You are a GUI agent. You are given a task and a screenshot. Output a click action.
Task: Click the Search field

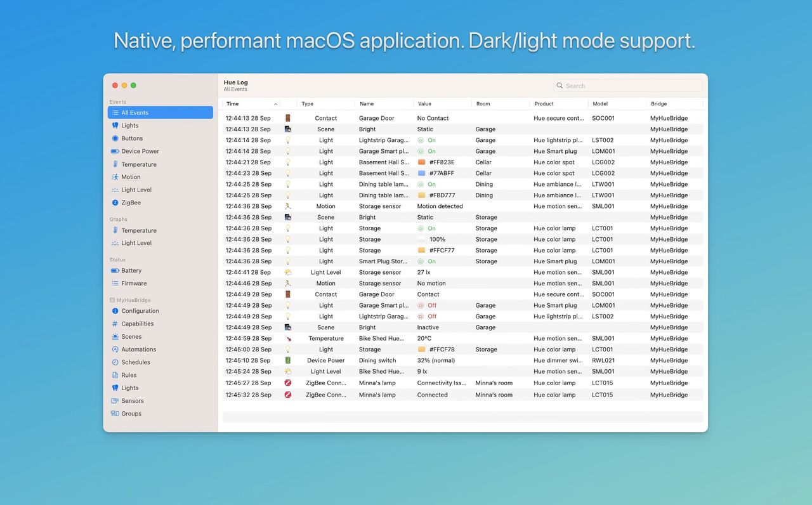(x=627, y=86)
